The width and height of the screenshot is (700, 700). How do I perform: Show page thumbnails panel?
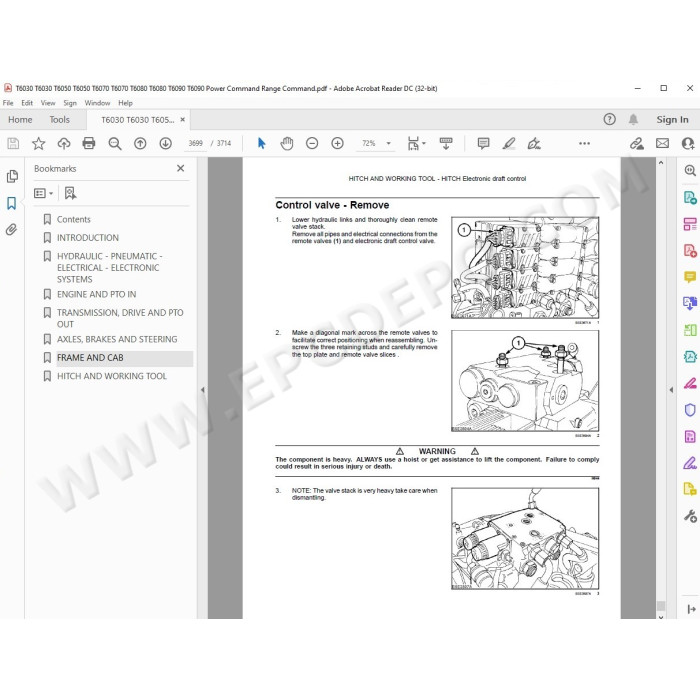point(12,176)
